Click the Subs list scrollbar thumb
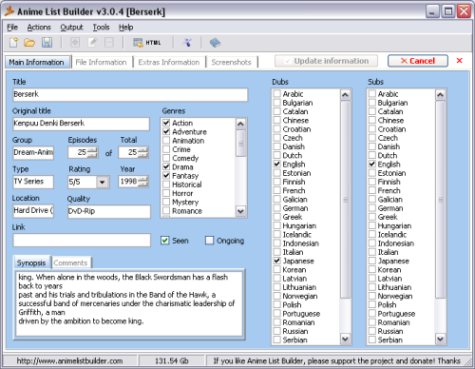 [440, 200]
